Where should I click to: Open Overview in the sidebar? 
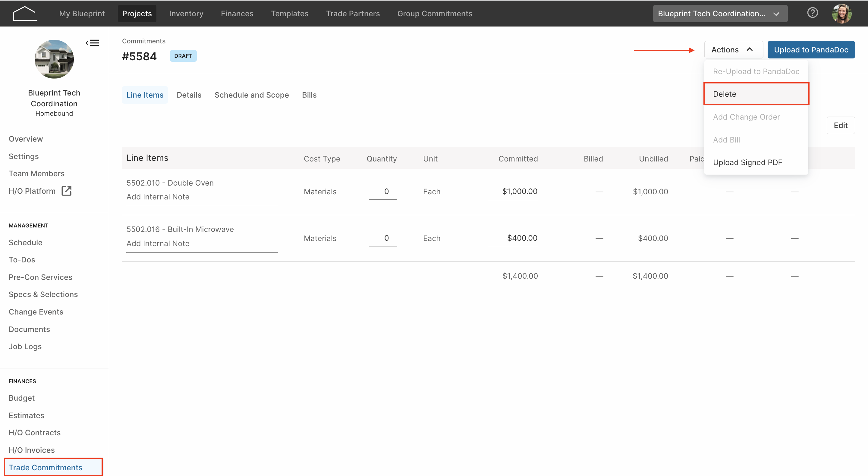(26, 139)
